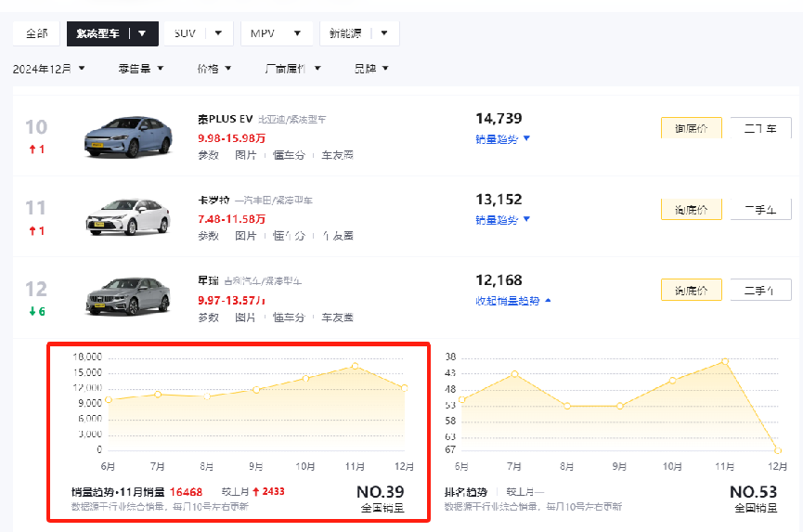Open the 卡罗拉 car thumbnail
803x532 pixels.
point(128,217)
